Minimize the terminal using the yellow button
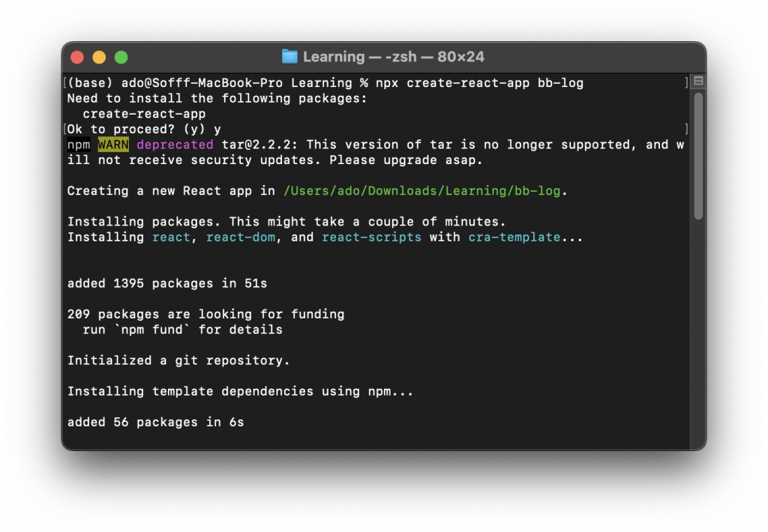Viewport: 768px width, 532px height. click(x=99, y=57)
